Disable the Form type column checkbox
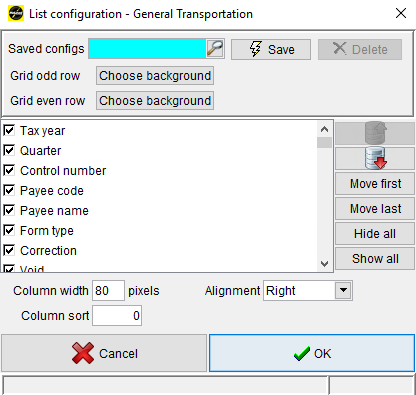The height and width of the screenshot is (395, 416). [x=9, y=230]
